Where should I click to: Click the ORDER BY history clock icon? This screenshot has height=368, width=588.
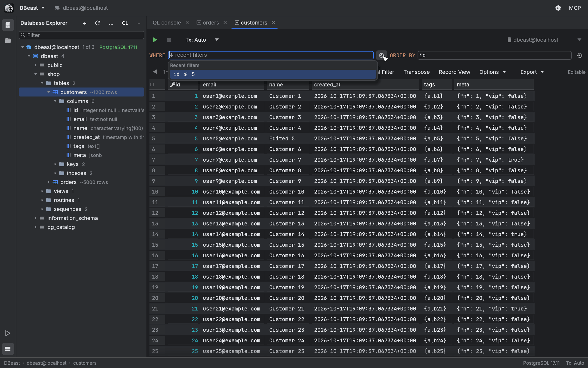click(580, 55)
